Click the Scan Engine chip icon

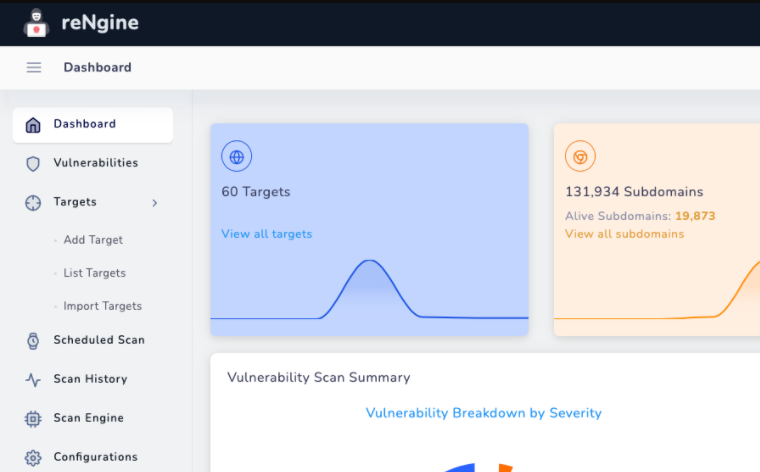pyautogui.click(x=33, y=419)
